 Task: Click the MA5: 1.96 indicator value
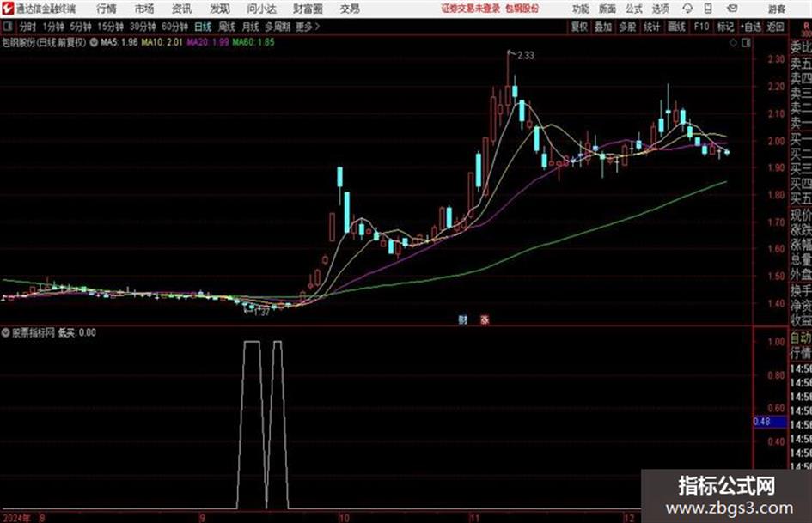tap(119, 42)
